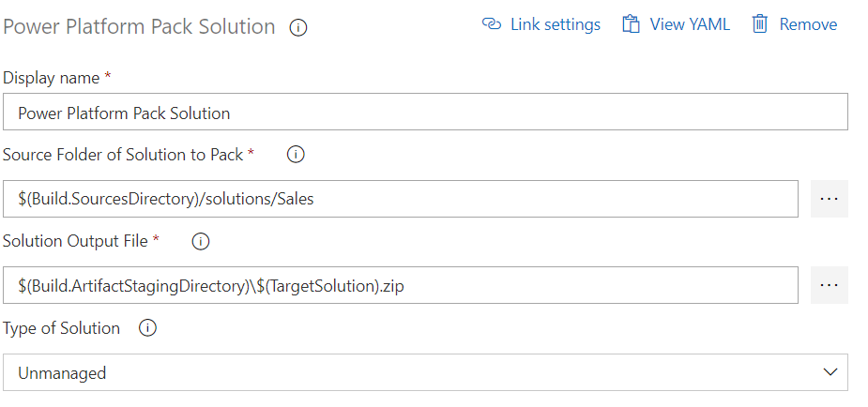Remove this task via Remove link
Image resolution: width=868 pixels, height=407 pixels.
pos(808,24)
